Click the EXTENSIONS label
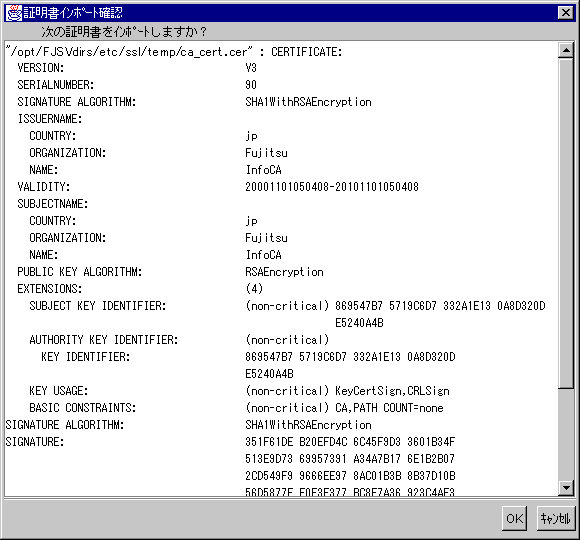Image resolution: width=580 pixels, height=540 pixels. pyautogui.click(x=50, y=289)
